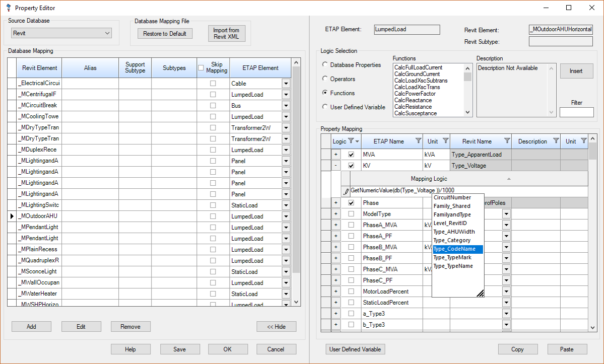
Task: Open the Logic column filter icon
Action: [x=352, y=141]
